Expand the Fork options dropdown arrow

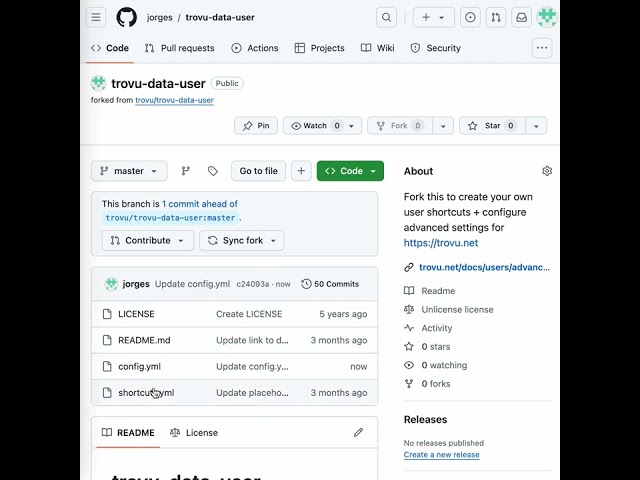[443, 126]
